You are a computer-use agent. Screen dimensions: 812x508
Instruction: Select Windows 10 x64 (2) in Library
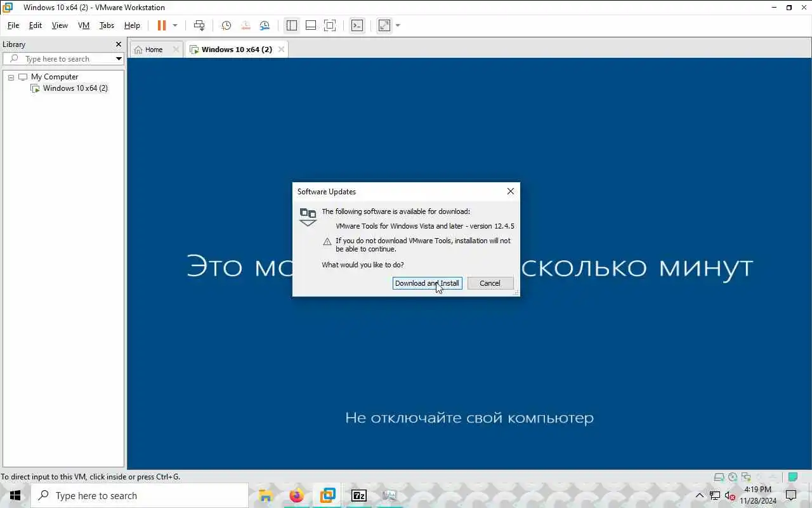coord(75,88)
